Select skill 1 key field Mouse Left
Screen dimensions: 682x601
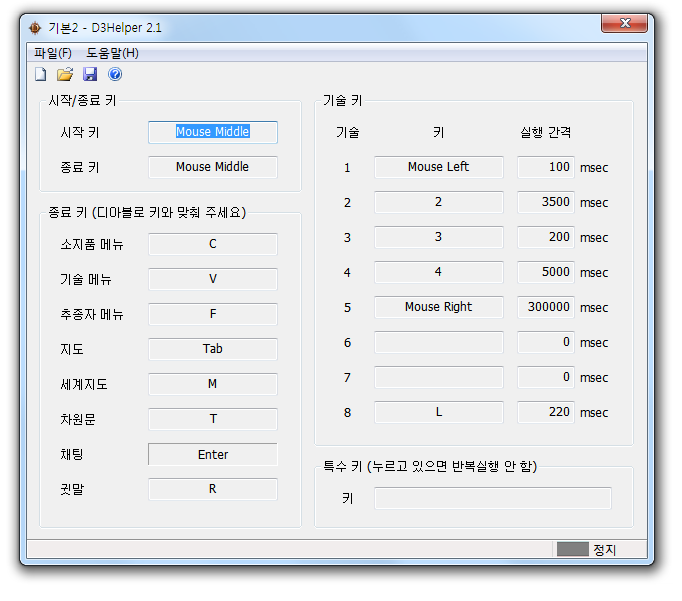pos(439,167)
